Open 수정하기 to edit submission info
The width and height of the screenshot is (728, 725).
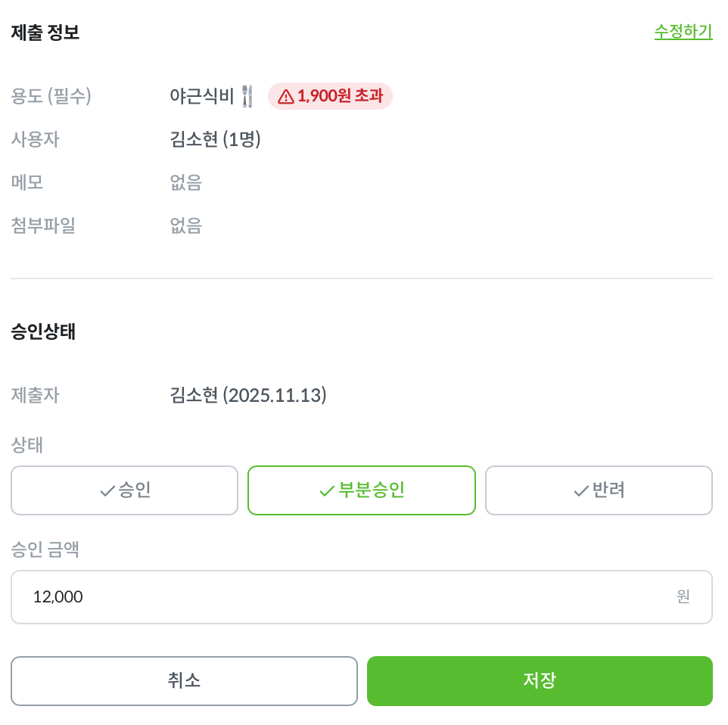683,32
